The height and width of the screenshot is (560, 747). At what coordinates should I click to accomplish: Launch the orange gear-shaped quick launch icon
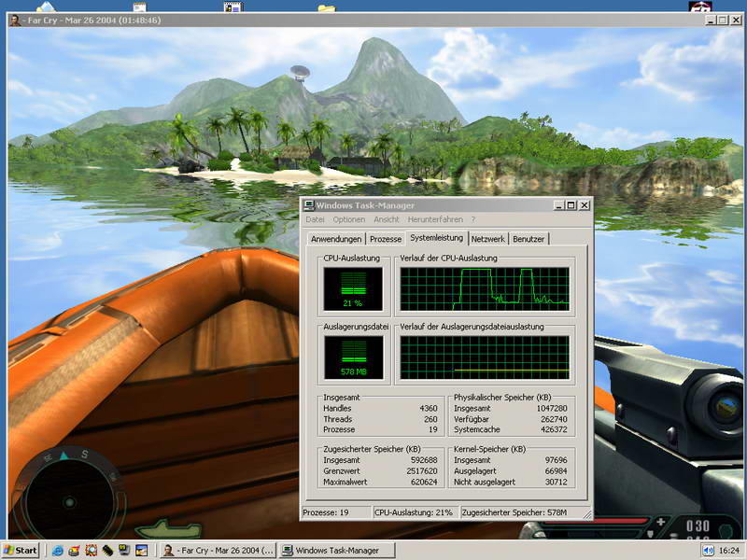[91, 551]
